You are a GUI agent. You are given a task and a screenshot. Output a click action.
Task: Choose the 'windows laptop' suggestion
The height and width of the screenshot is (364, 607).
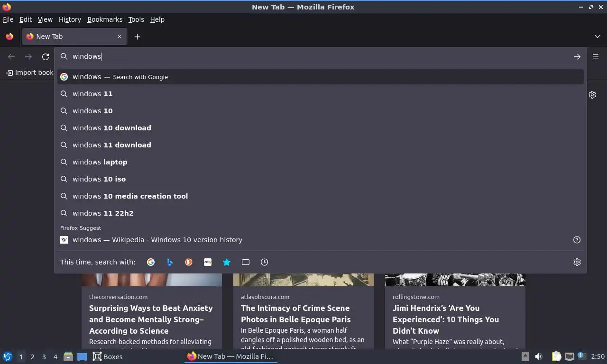[321, 162]
